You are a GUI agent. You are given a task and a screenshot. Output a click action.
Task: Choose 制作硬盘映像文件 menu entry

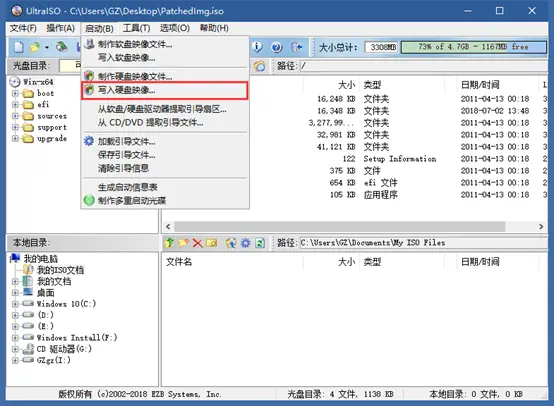click(x=165, y=76)
